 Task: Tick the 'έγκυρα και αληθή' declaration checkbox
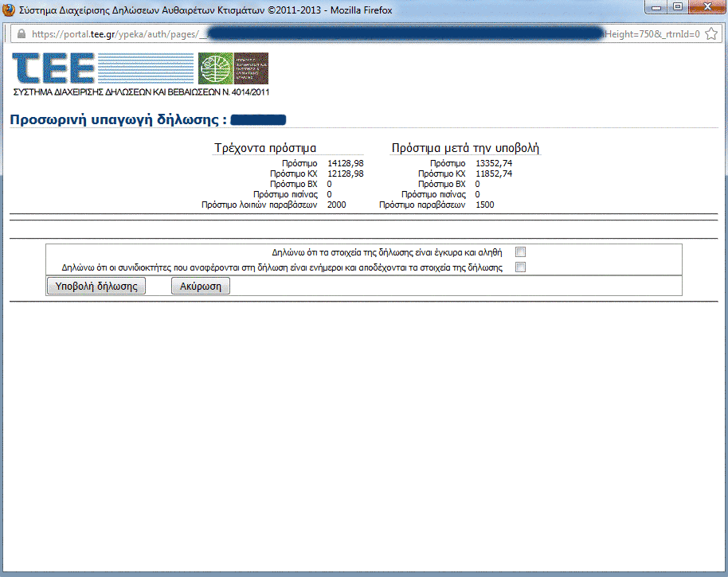(521, 252)
